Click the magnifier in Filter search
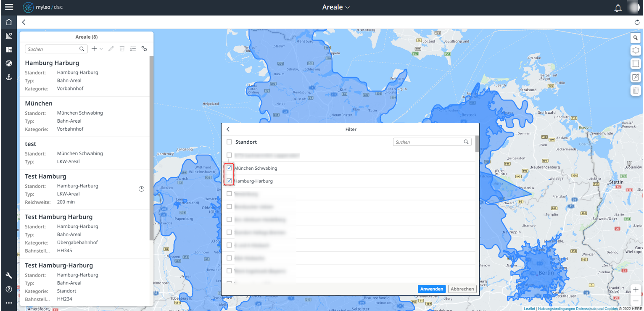The width and height of the screenshot is (644, 311). (x=466, y=142)
